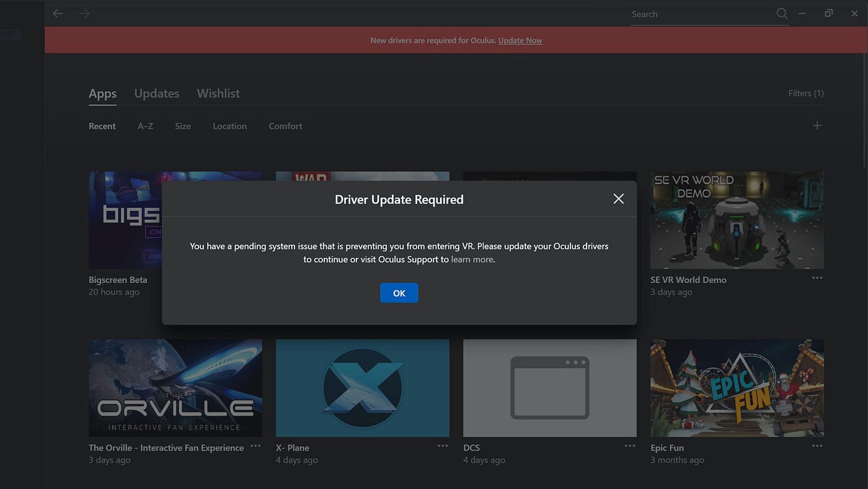Switch to the Apps tab
This screenshot has width=868, height=489.
[102, 94]
